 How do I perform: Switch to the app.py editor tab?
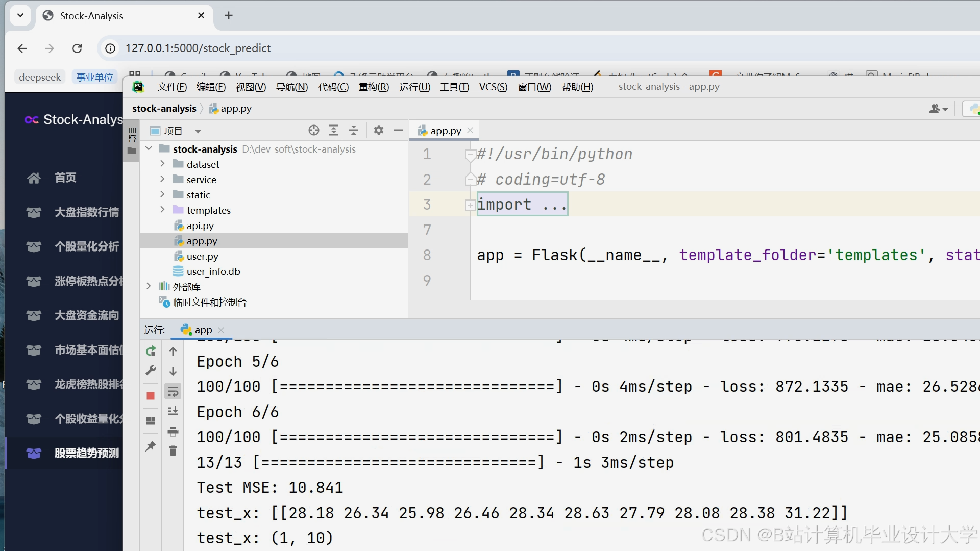click(445, 131)
